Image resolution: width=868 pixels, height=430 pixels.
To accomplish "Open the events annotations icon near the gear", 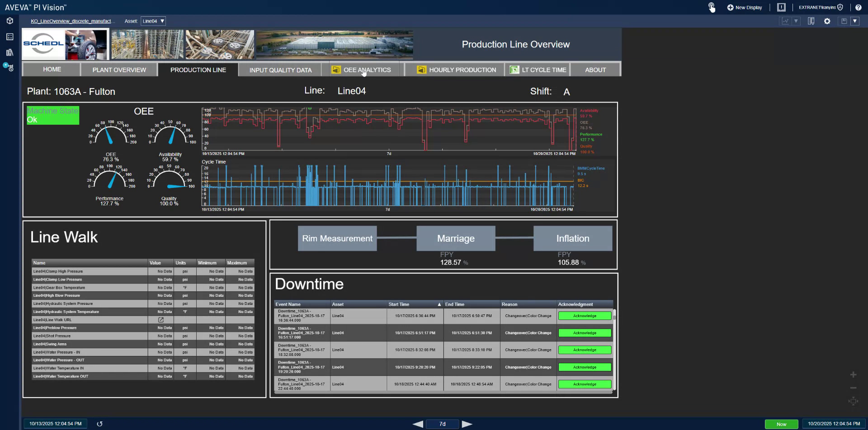I will pyautogui.click(x=811, y=21).
